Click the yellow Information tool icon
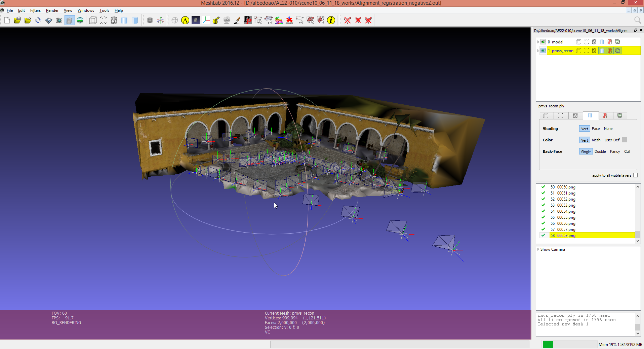The width and height of the screenshot is (644, 349). pyautogui.click(x=331, y=21)
